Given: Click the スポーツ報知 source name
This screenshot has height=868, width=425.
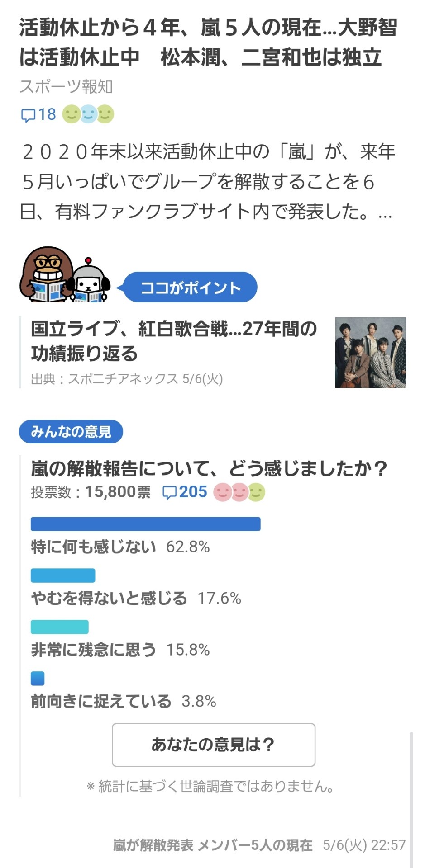Looking at the screenshot, I should (66, 87).
